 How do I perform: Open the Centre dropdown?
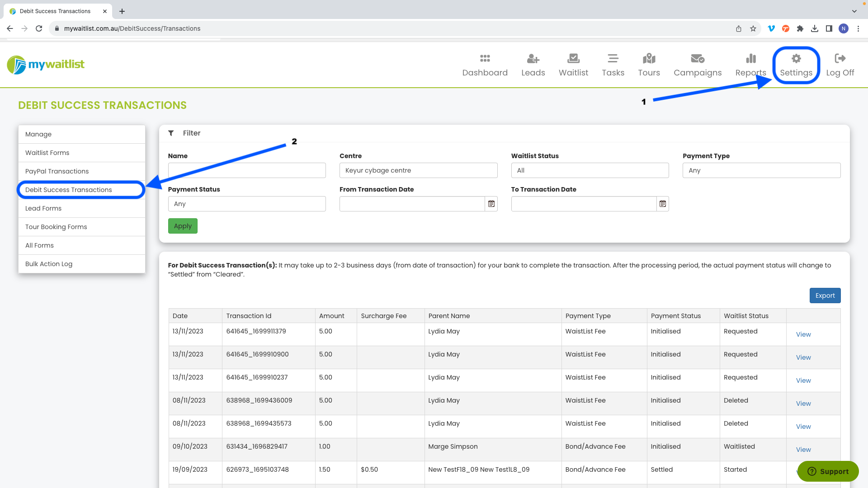click(x=418, y=170)
